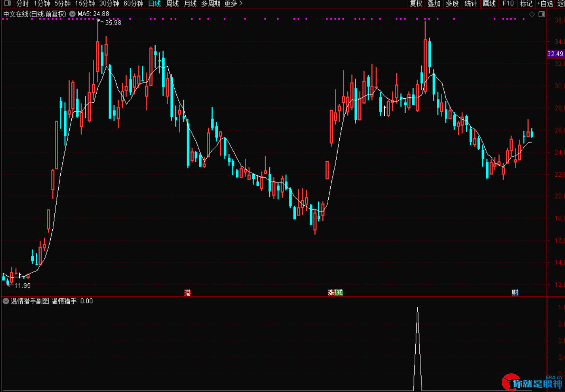
Task: Click the 复权 button
Action: pyautogui.click(x=416, y=3)
